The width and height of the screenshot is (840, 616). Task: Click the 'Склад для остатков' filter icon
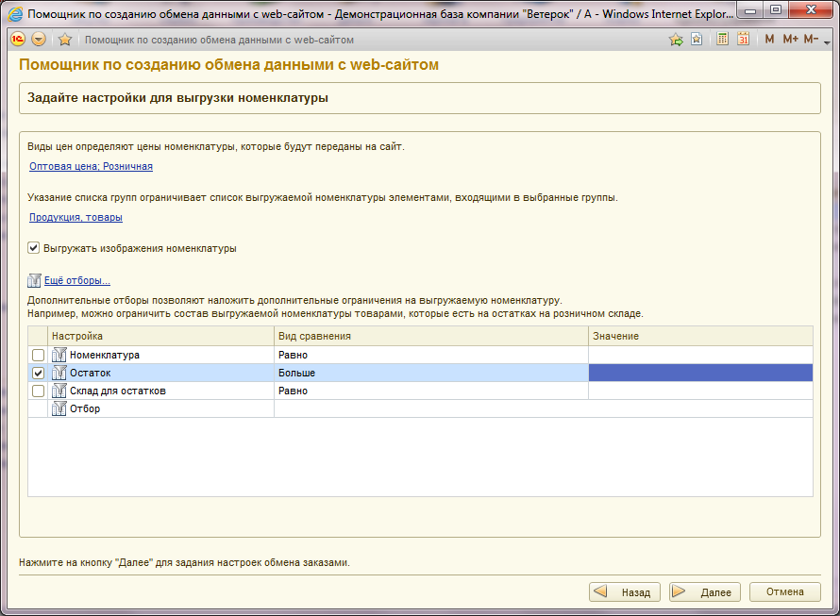point(59,391)
